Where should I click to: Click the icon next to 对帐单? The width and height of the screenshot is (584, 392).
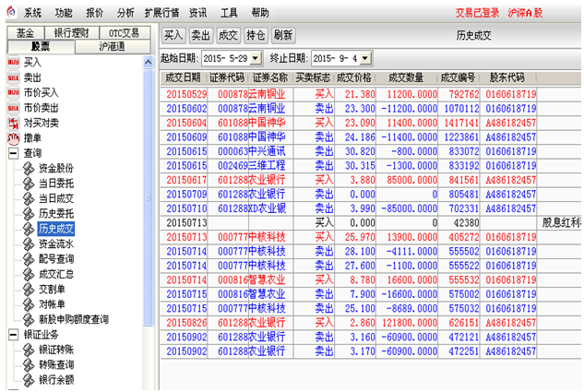29,304
